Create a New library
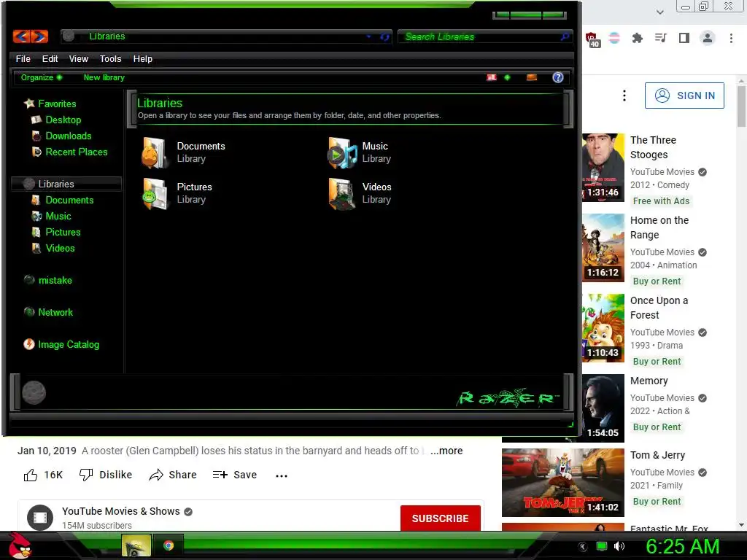This screenshot has height=560, width=747. [x=104, y=77]
